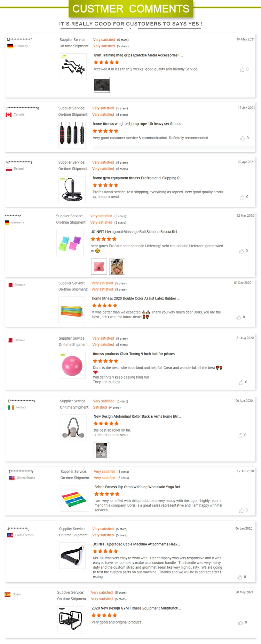
Task: Open boxed product photo in massage ball review
Action: click(x=117, y=267)
